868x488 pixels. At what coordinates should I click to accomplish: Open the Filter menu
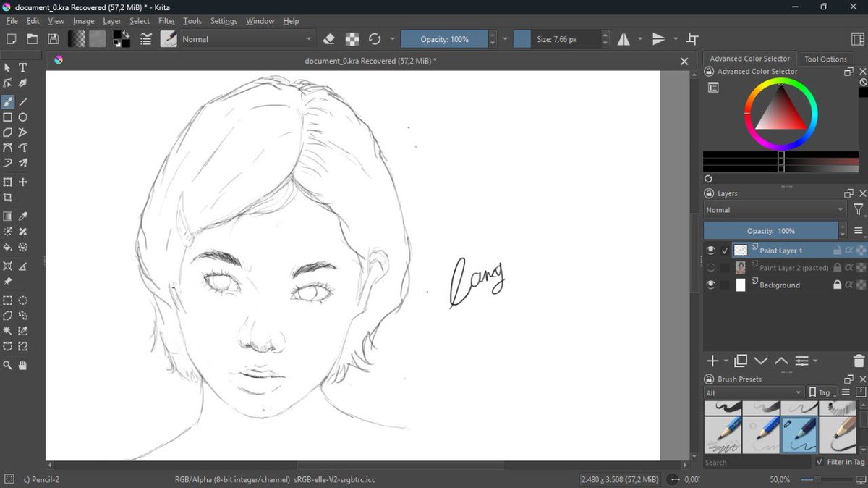click(166, 21)
